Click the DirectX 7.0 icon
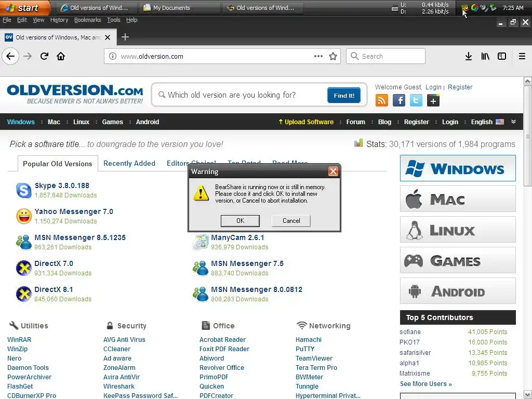 (24, 268)
